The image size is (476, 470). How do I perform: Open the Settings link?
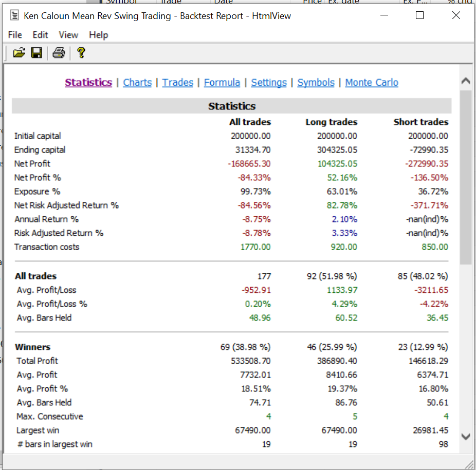(x=269, y=83)
